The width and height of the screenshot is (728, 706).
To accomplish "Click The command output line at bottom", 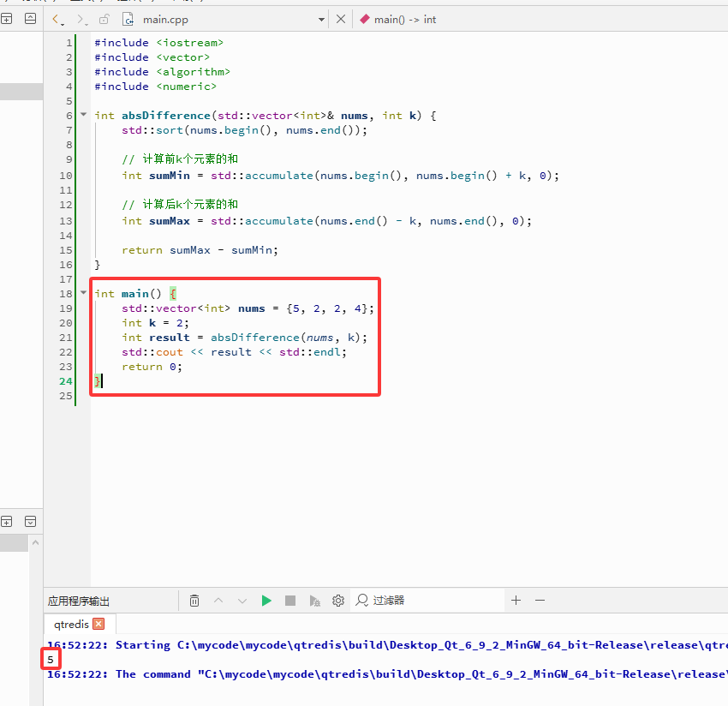I will click(387, 674).
